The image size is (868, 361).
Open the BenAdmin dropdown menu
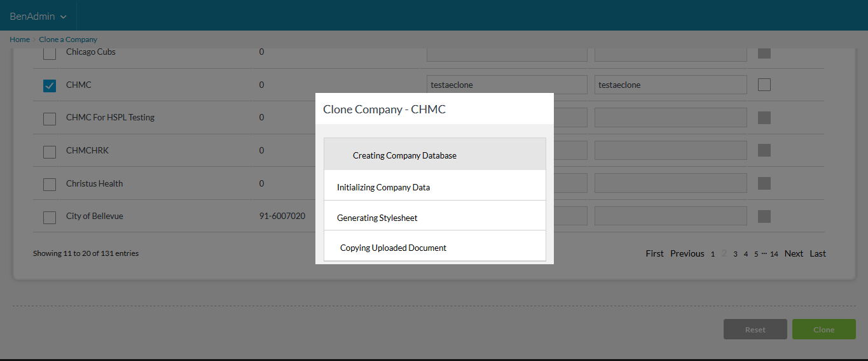pyautogui.click(x=38, y=16)
